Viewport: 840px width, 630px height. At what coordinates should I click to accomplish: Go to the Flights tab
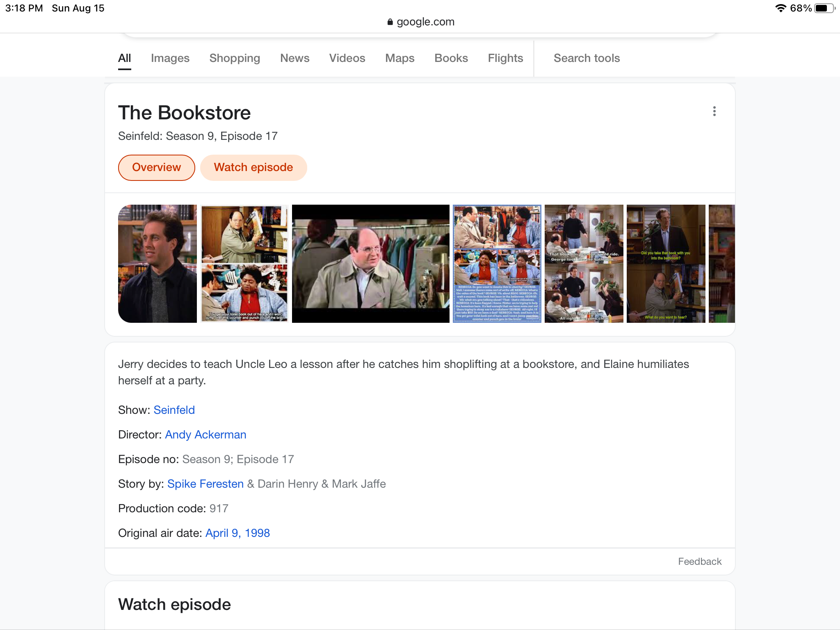pyautogui.click(x=505, y=58)
